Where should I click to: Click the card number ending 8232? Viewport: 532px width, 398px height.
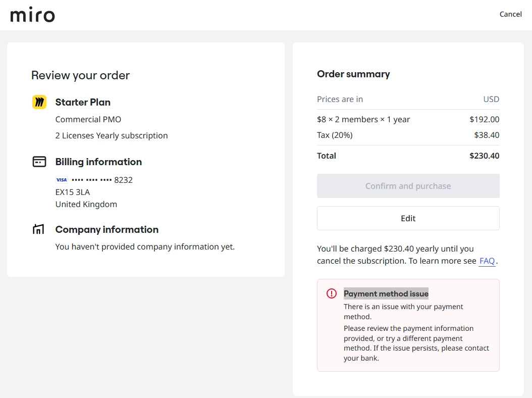102,180
